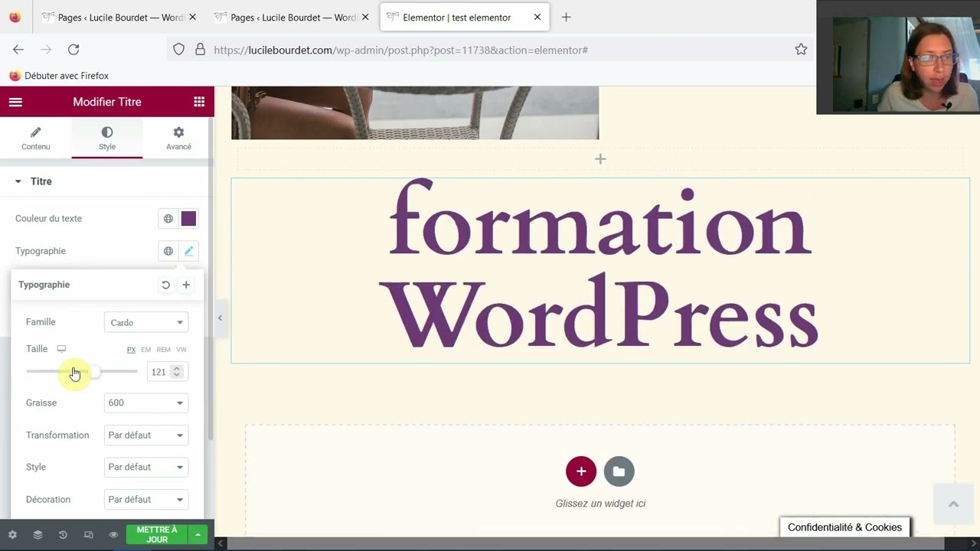Switch to the Style tab
980x551 pixels.
coord(107,139)
